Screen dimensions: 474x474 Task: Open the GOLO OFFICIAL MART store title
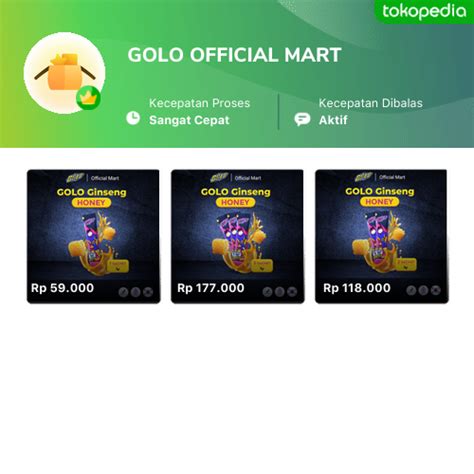coord(234,55)
